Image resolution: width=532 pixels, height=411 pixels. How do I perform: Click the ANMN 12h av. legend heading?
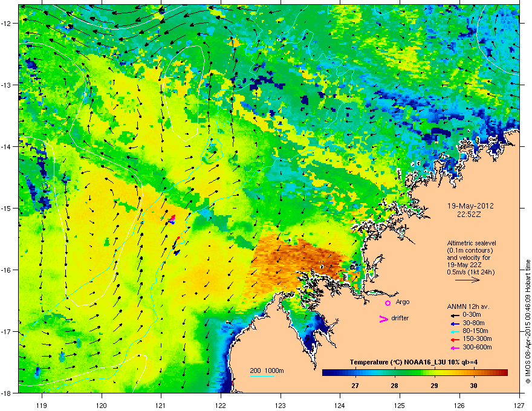point(468,306)
